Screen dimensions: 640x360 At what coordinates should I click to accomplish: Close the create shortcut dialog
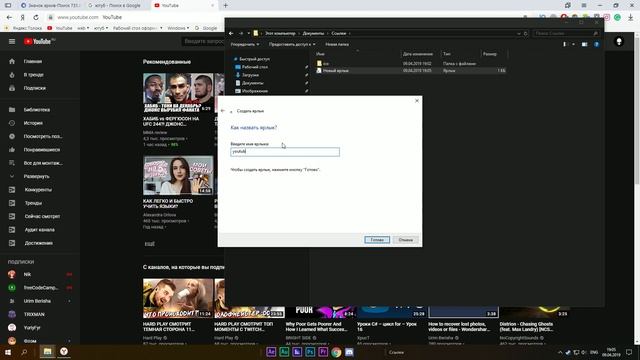(x=417, y=100)
